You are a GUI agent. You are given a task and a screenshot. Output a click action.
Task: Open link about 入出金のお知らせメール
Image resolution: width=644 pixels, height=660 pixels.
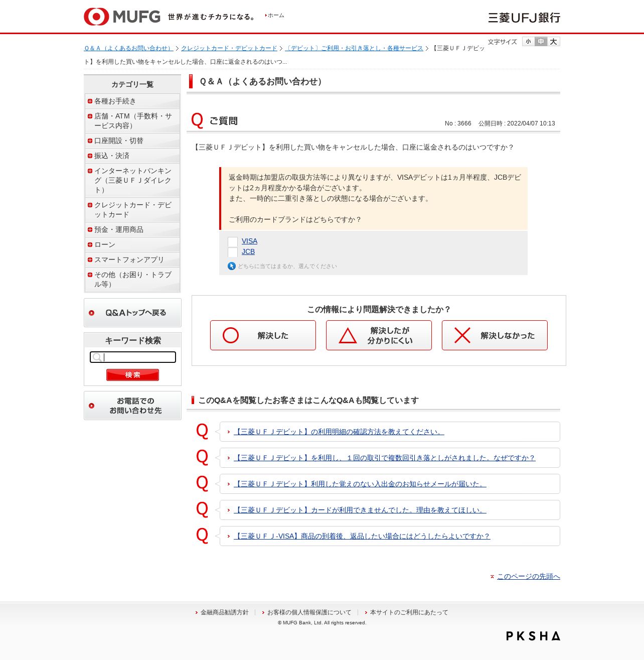(360, 484)
